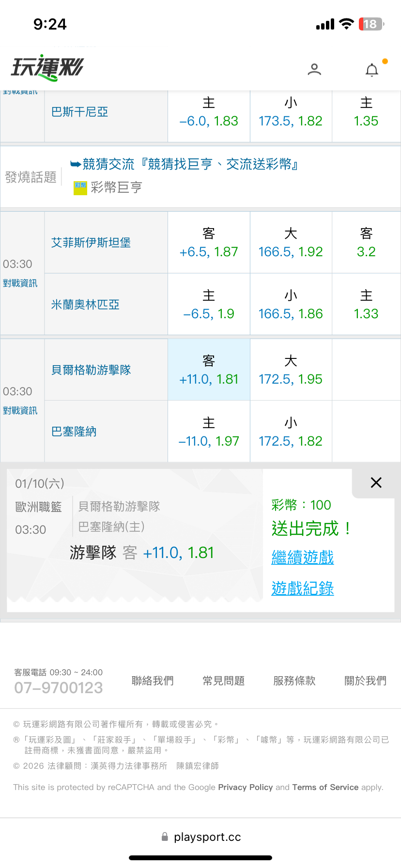This screenshot has width=401, height=868.
Task: Open the notification bell
Action: click(371, 70)
